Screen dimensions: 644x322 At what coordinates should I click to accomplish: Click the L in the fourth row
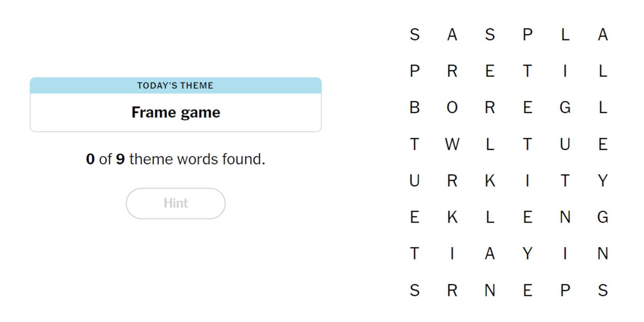pos(489,144)
